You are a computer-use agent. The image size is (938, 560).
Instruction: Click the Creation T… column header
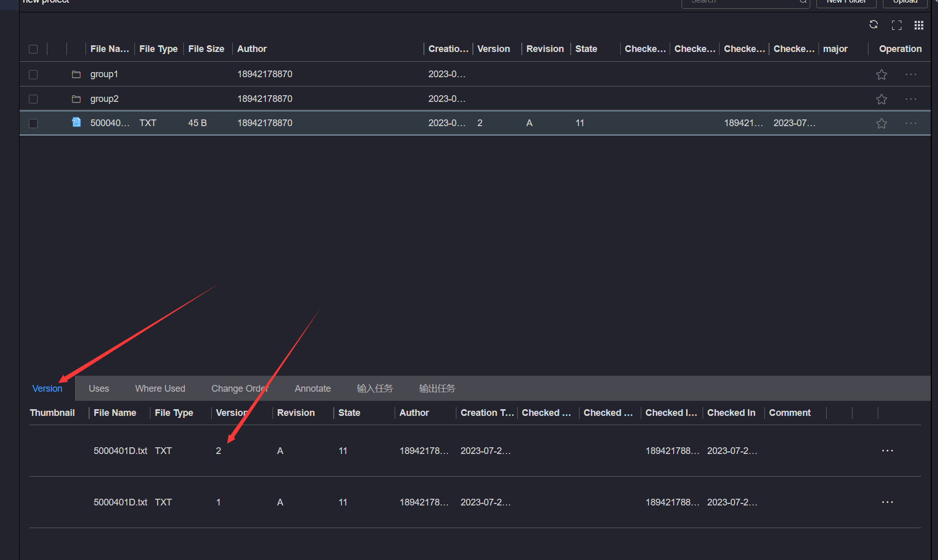pos(487,413)
